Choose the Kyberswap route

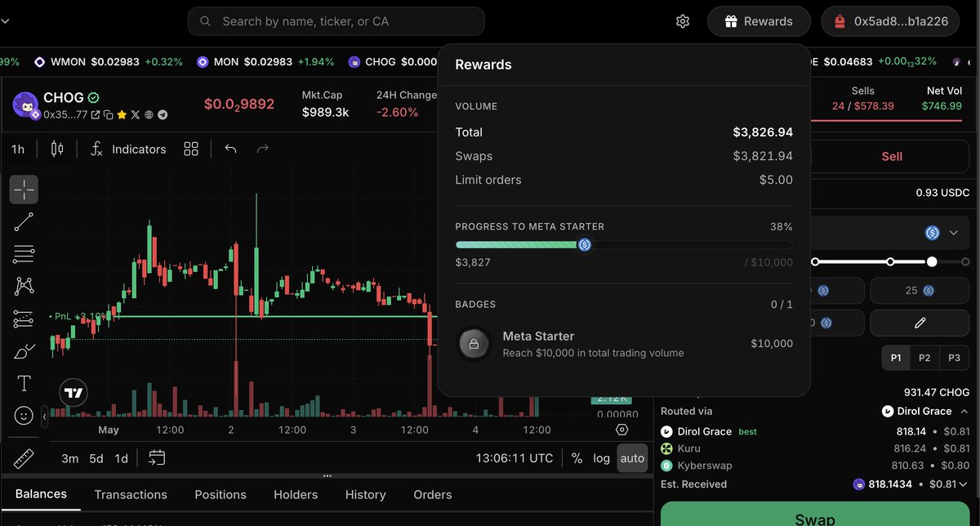(814, 466)
